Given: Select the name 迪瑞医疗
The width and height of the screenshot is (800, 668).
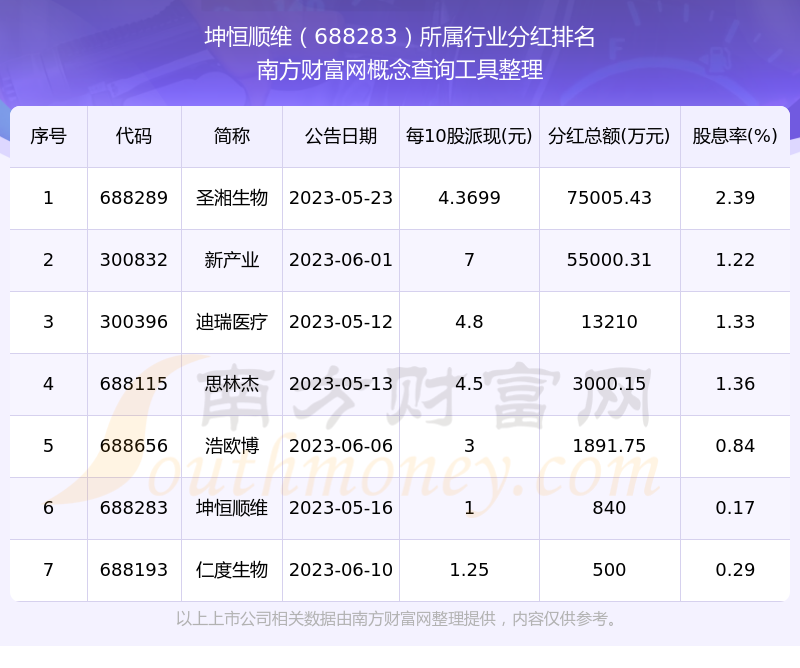Looking at the screenshot, I should [232, 322].
